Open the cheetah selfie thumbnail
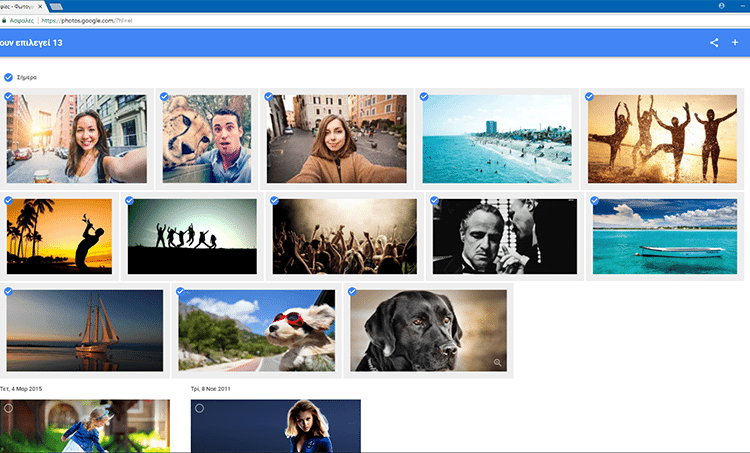The image size is (750, 453). (207, 139)
